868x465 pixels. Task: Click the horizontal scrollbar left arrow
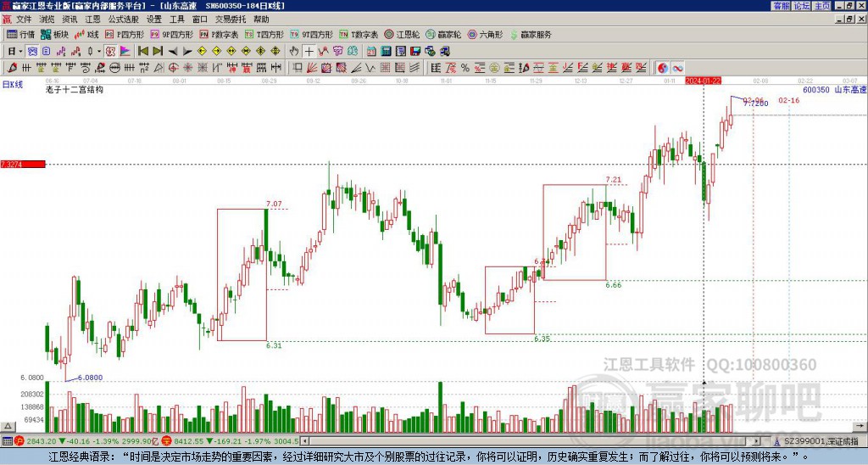pyautogui.click(x=305, y=441)
